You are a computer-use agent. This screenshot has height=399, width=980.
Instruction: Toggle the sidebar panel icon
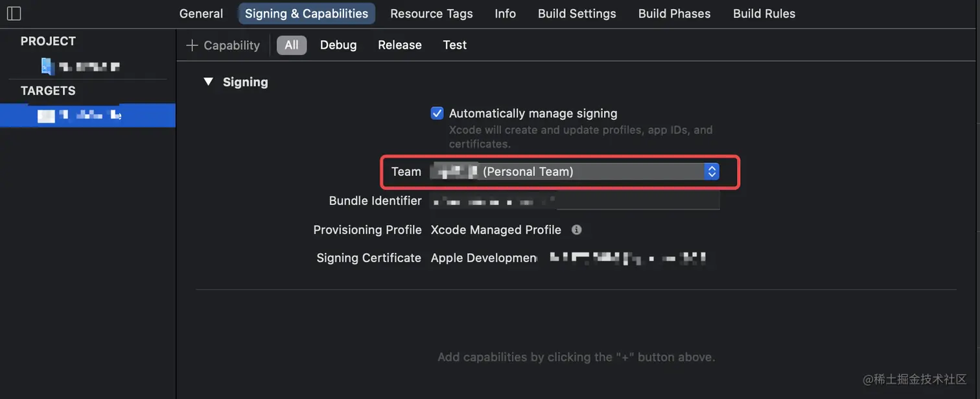14,13
